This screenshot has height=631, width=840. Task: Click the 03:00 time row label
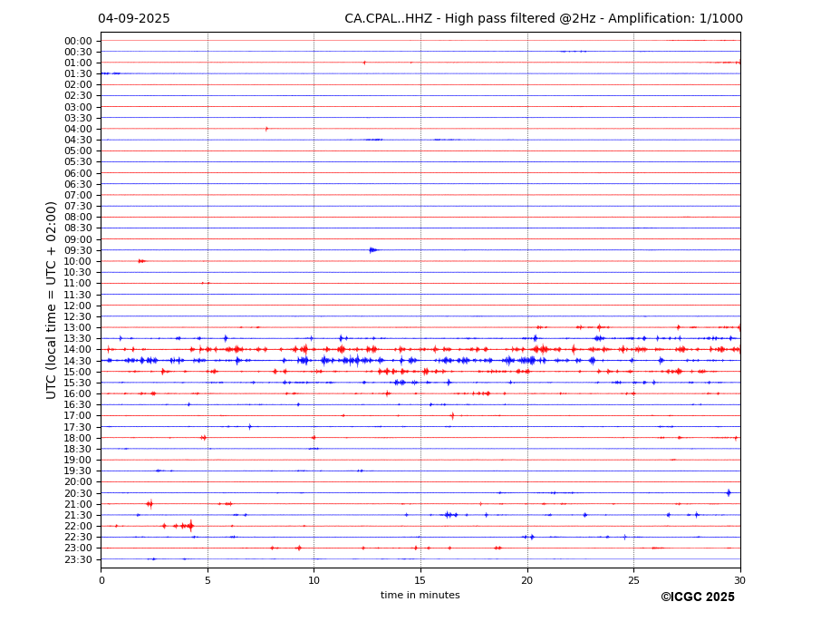tap(78, 107)
